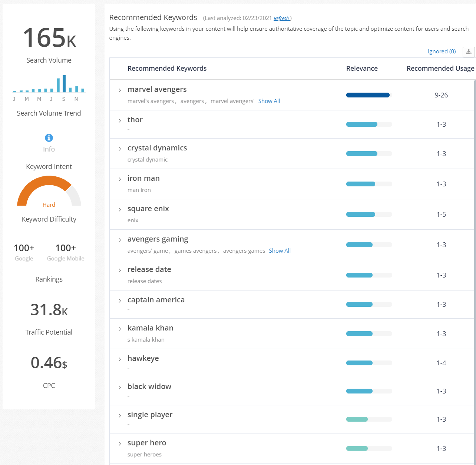Click the 'crystal dynamic' variant text
The image size is (476, 465).
point(148,160)
